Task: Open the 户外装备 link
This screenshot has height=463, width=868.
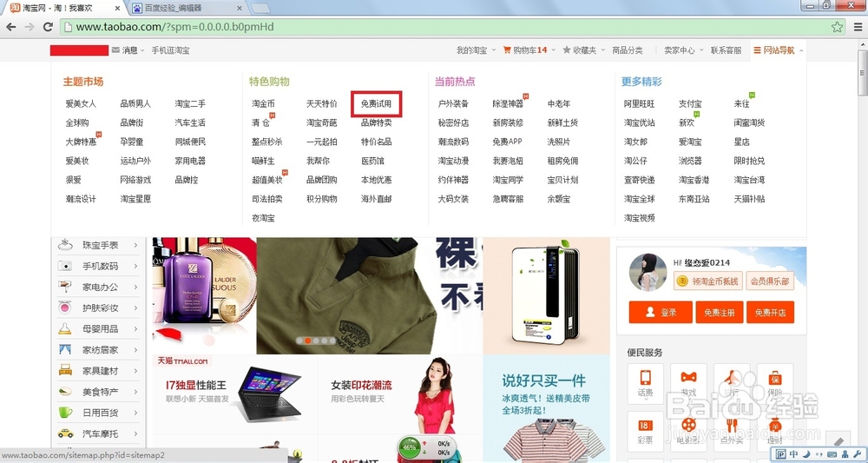Action: point(453,103)
